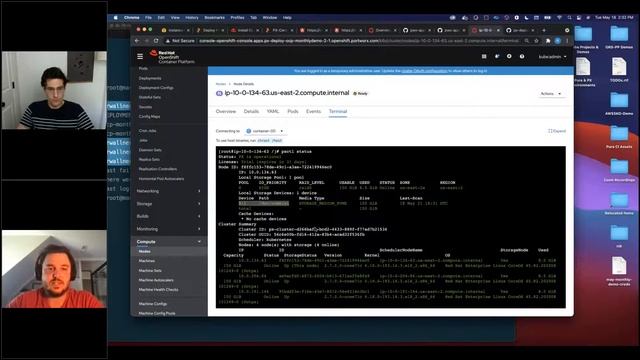Switch to the Events tab

point(313,111)
